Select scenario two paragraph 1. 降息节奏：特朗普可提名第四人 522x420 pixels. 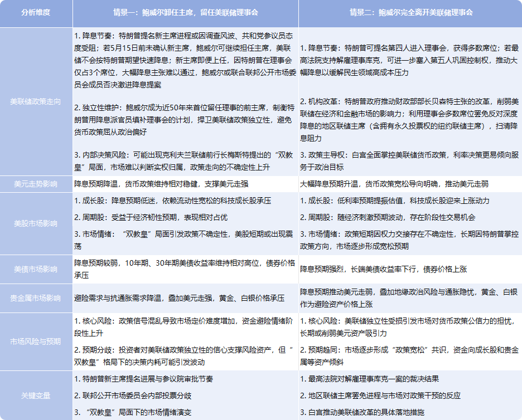[410, 60]
